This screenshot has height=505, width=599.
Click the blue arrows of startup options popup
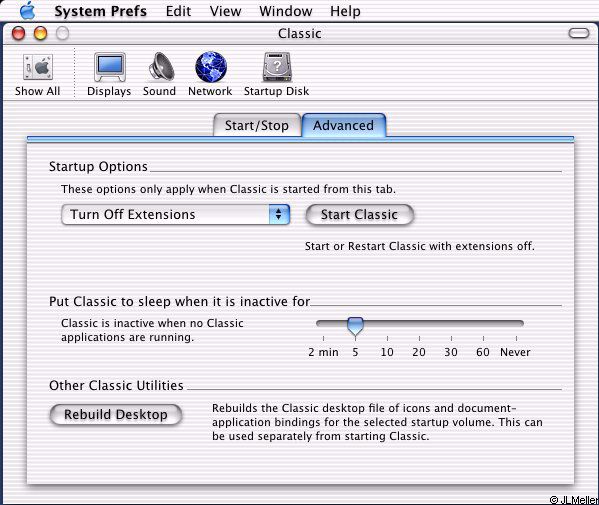[x=279, y=214]
